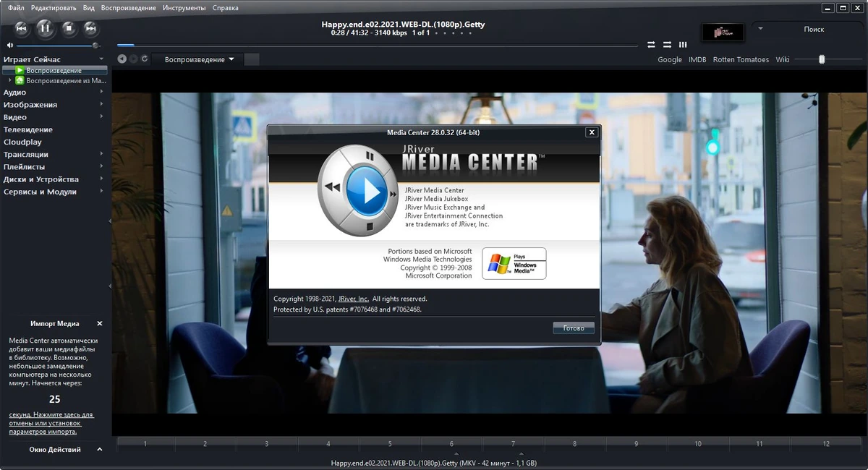The width and height of the screenshot is (868, 470).
Task: Expand the Видео section
Action: point(101,116)
